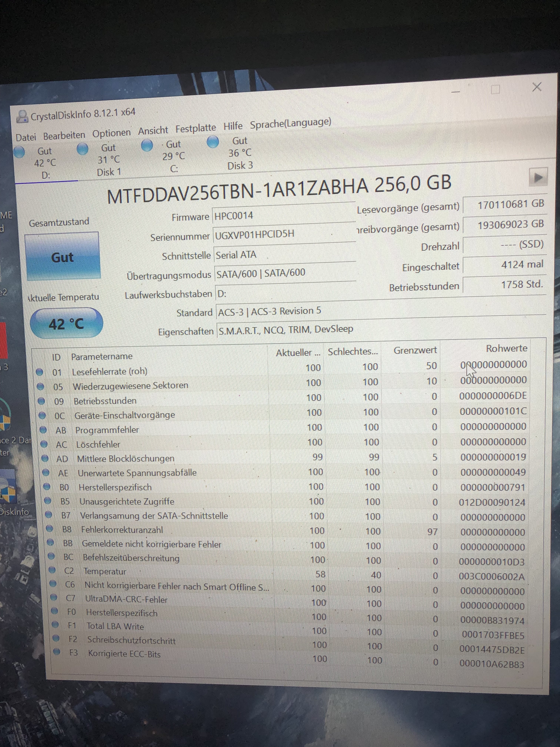The height and width of the screenshot is (747, 560).
Task: Click Grenzwert value 97 for Fehlerkorrekturanzahl
Action: [x=432, y=532]
